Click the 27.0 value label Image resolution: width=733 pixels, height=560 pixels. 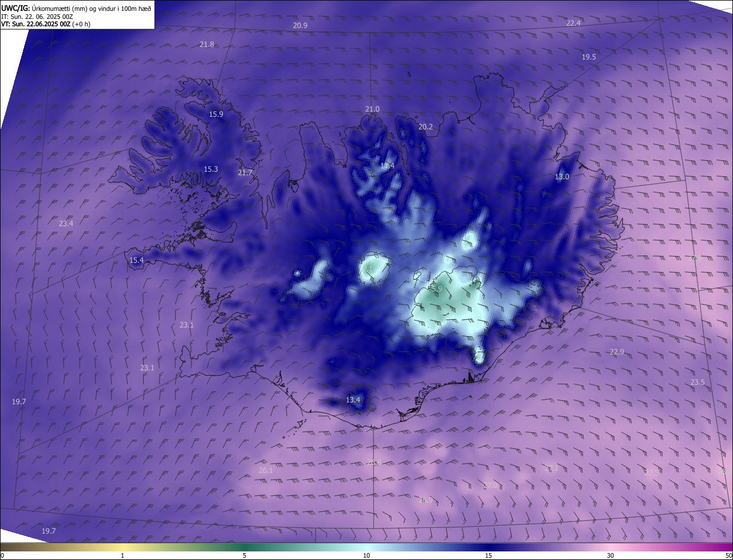click(x=490, y=486)
